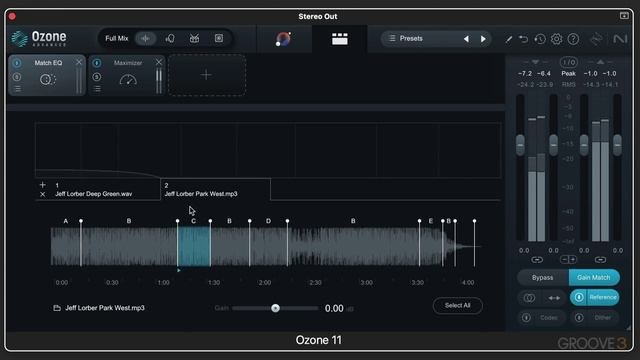Open the Reference panel label

(x=603, y=297)
